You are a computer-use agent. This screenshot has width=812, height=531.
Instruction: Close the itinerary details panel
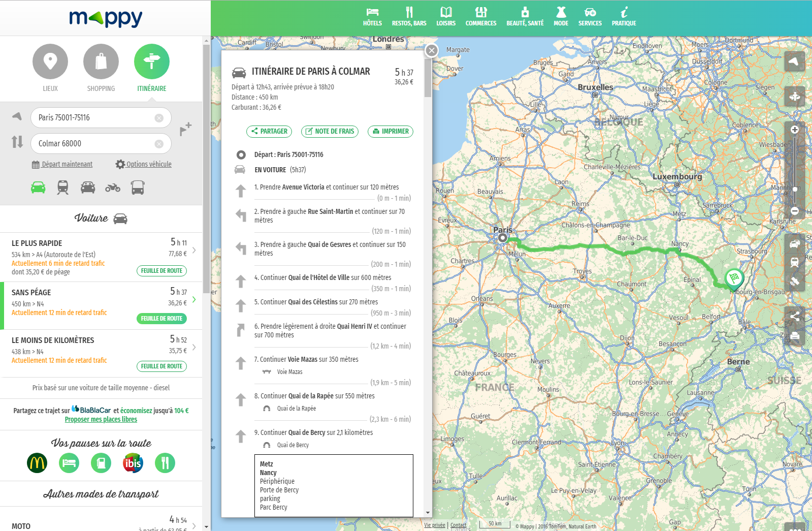coord(432,50)
